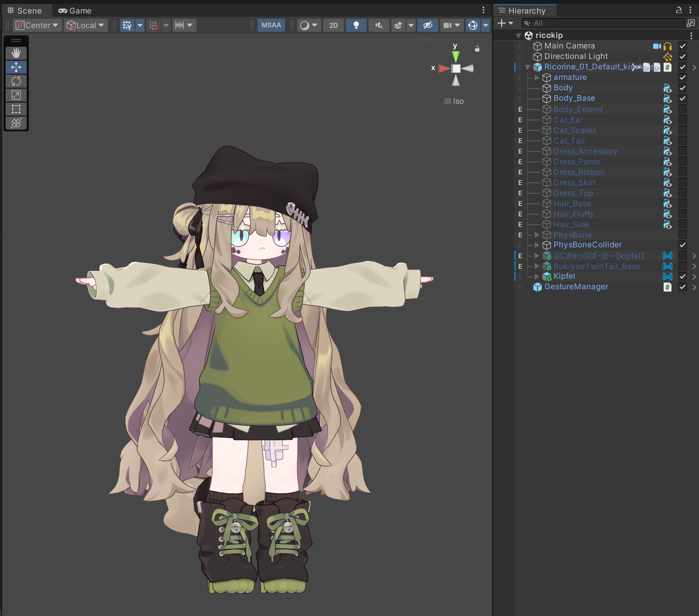Select the GestureManager object
Screen dimensions: 699x616
[x=576, y=287]
